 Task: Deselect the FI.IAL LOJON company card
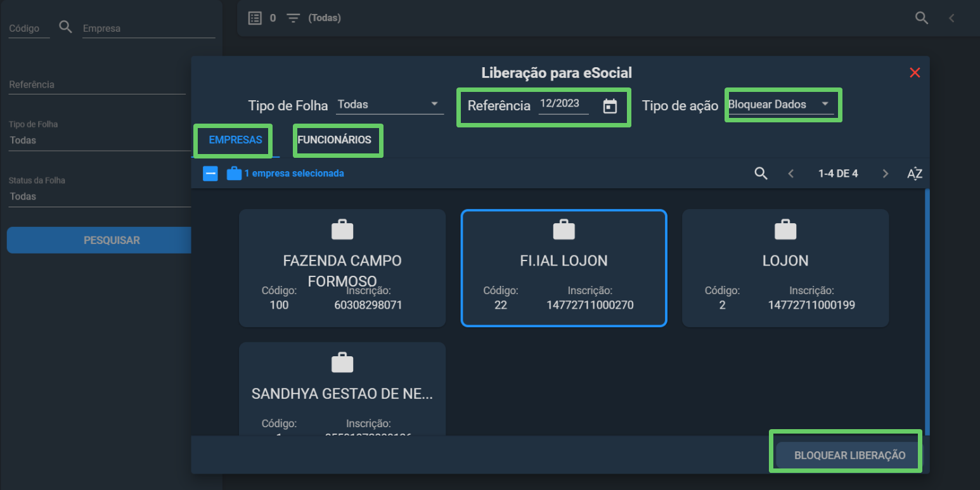click(x=564, y=268)
